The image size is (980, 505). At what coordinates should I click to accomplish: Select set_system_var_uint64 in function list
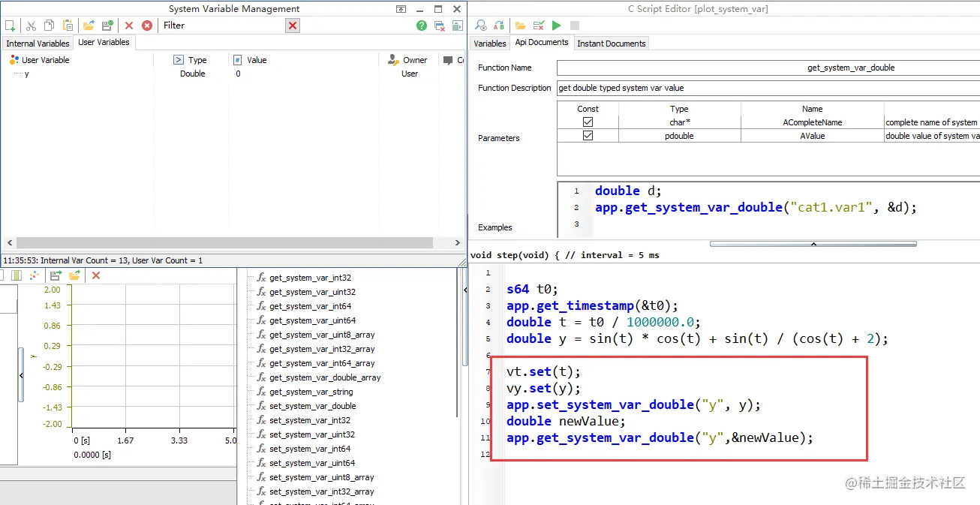(312, 463)
